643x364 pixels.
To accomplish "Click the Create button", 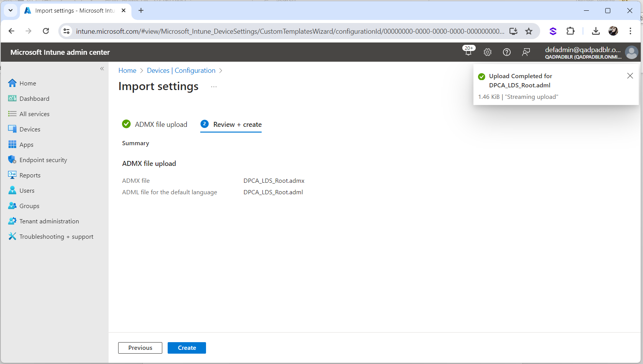I will tap(187, 348).
